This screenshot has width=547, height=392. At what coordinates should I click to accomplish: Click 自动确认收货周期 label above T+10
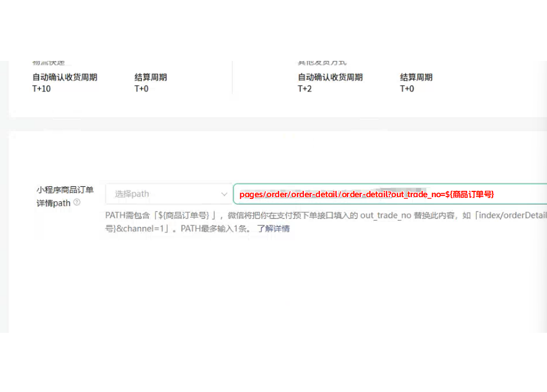pyautogui.click(x=64, y=78)
